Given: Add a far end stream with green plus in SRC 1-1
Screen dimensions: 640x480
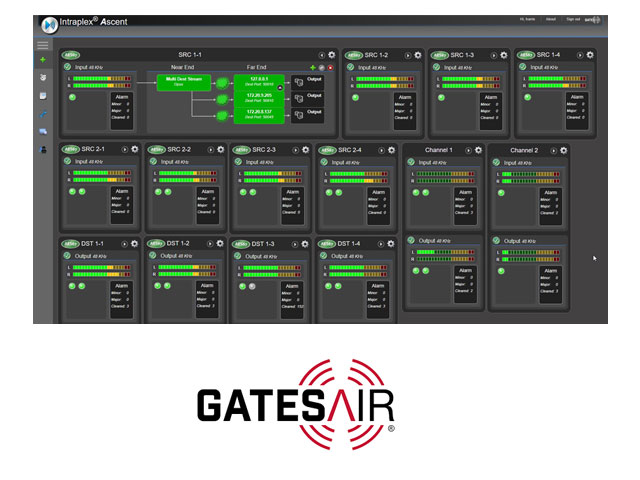Looking at the screenshot, I should [x=313, y=67].
